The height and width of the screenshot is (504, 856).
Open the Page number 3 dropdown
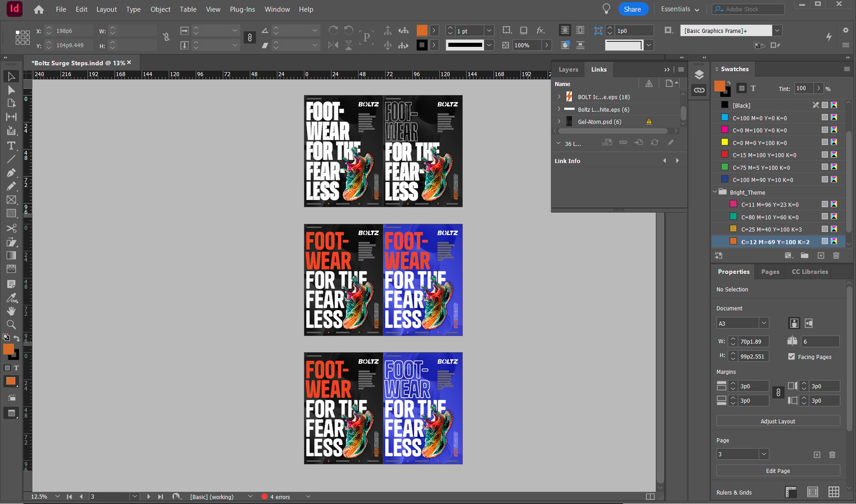(763, 454)
